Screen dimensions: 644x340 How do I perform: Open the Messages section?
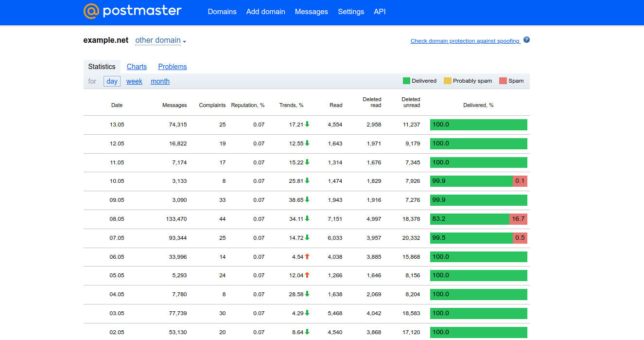[312, 12]
